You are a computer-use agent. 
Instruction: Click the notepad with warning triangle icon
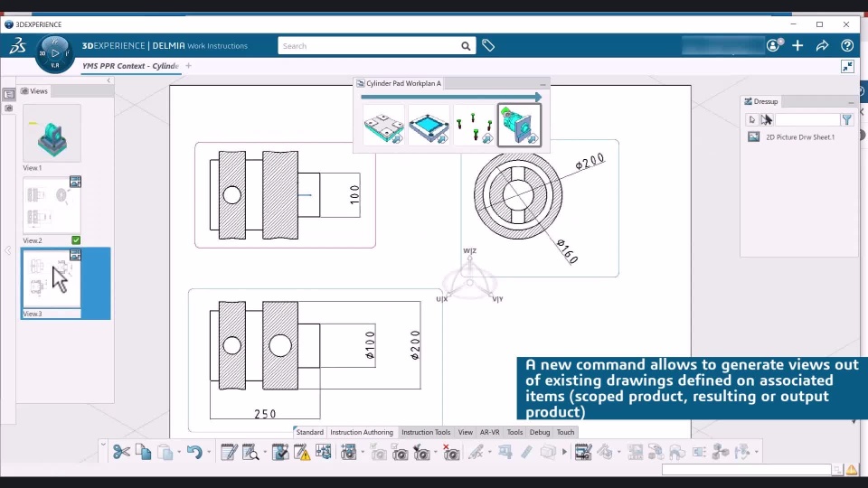click(x=302, y=452)
